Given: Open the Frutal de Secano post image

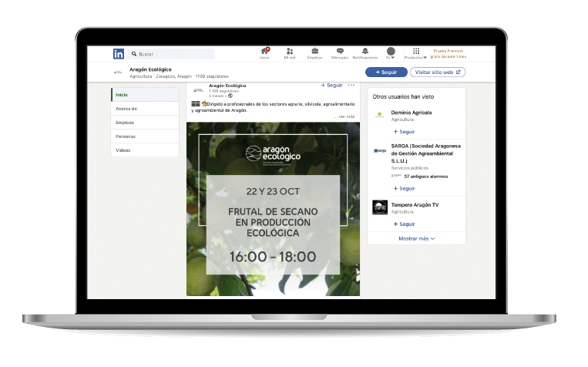Looking at the screenshot, I should 274,208.
